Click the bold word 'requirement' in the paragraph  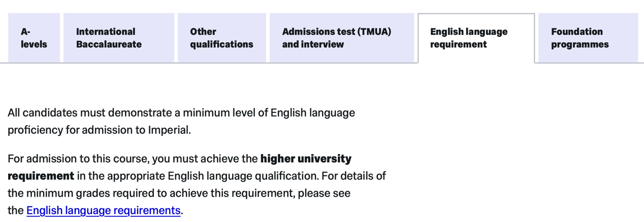tap(41, 176)
